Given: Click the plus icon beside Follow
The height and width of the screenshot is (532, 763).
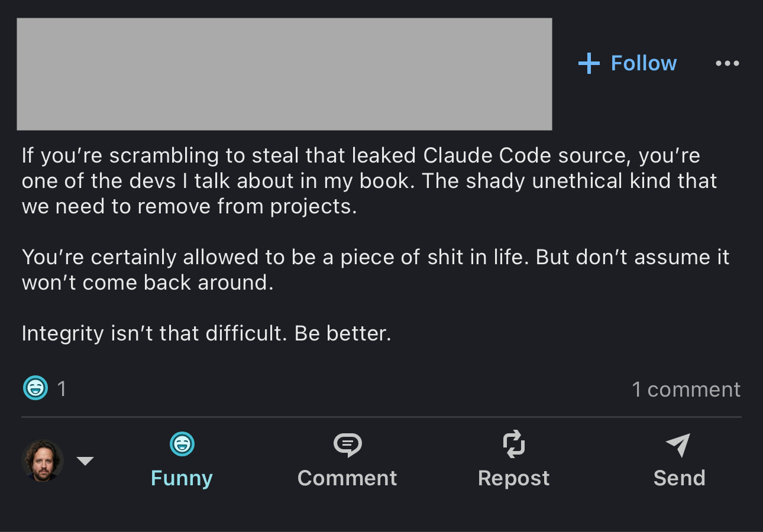Looking at the screenshot, I should 589,63.
